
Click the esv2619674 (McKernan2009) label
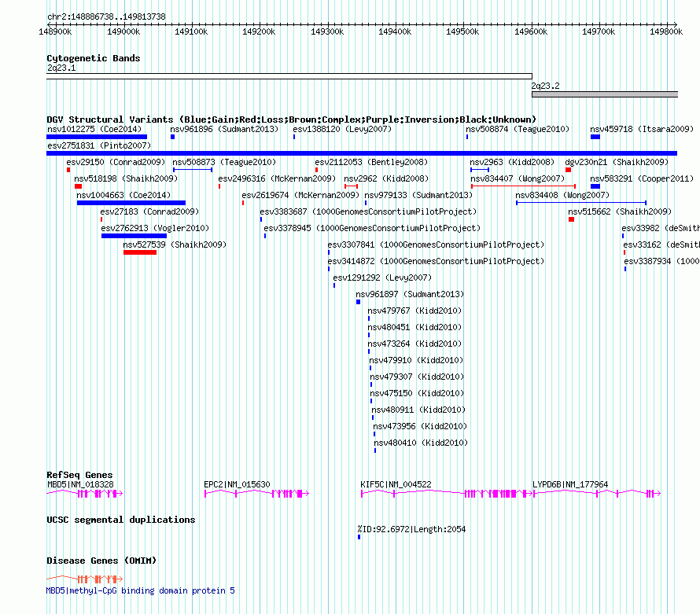tap(300, 195)
